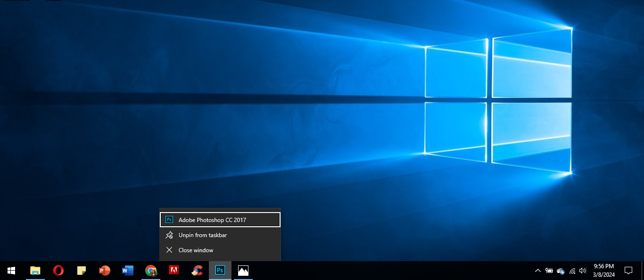Switch to the Photos app on the taskbar
The width and height of the screenshot is (644, 280).
(x=243, y=271)
